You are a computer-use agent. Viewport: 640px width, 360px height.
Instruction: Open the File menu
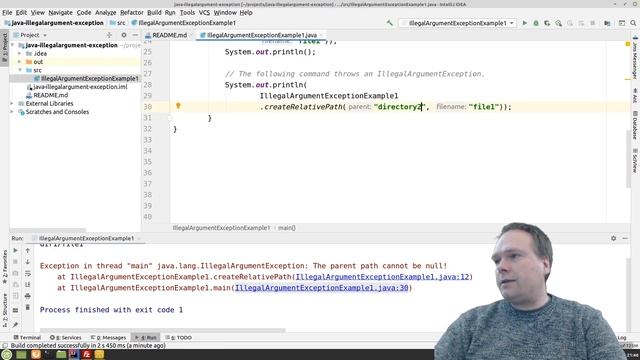(7, 13)
